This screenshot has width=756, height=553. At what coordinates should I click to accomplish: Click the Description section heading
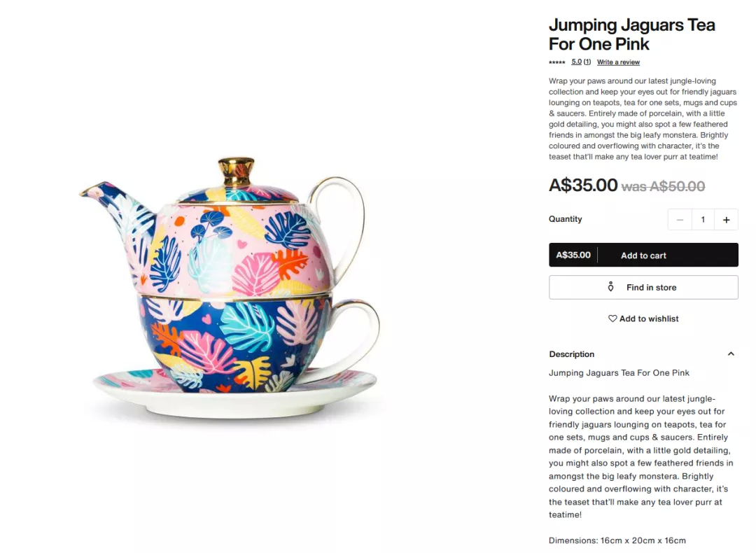tap(571, 354)
